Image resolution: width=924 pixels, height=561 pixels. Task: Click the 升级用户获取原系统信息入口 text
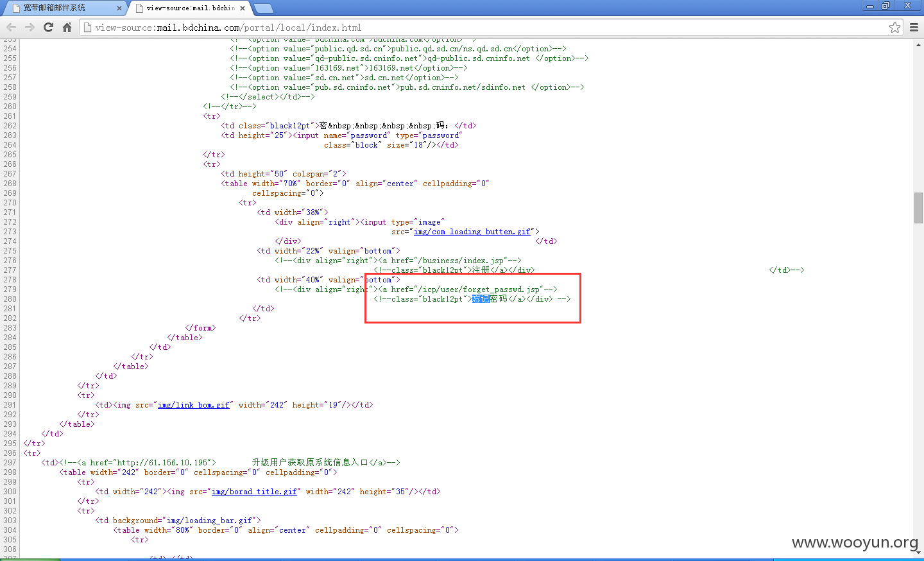310,463
